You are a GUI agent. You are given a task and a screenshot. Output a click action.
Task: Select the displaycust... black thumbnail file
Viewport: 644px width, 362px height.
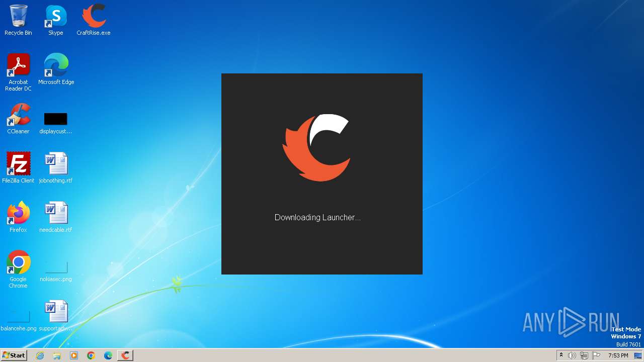[56, 123]
